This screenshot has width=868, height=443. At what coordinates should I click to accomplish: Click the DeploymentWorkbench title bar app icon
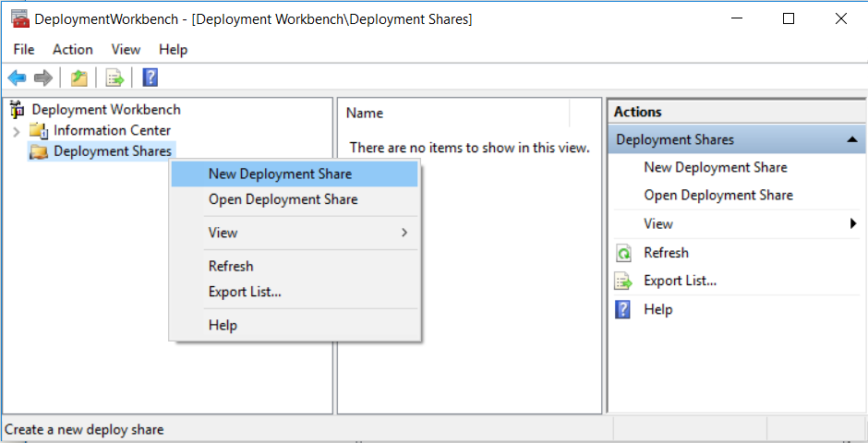click(20, 18)
